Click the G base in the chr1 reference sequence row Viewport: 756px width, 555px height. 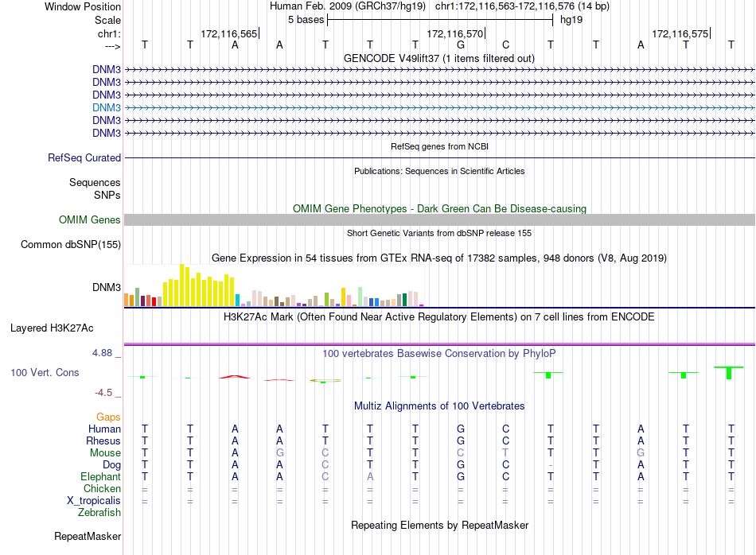click(x=461, y=45)
